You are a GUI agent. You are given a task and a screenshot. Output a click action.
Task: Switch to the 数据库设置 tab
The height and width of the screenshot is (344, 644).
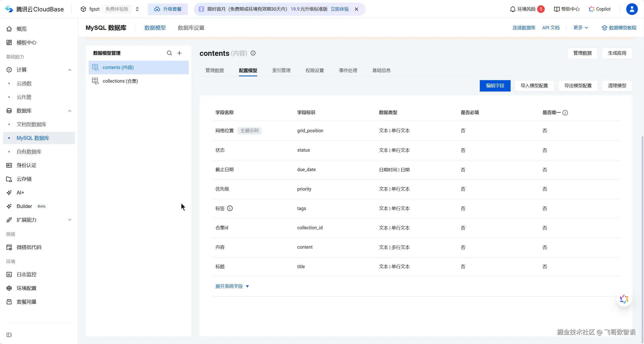[191, 28]
